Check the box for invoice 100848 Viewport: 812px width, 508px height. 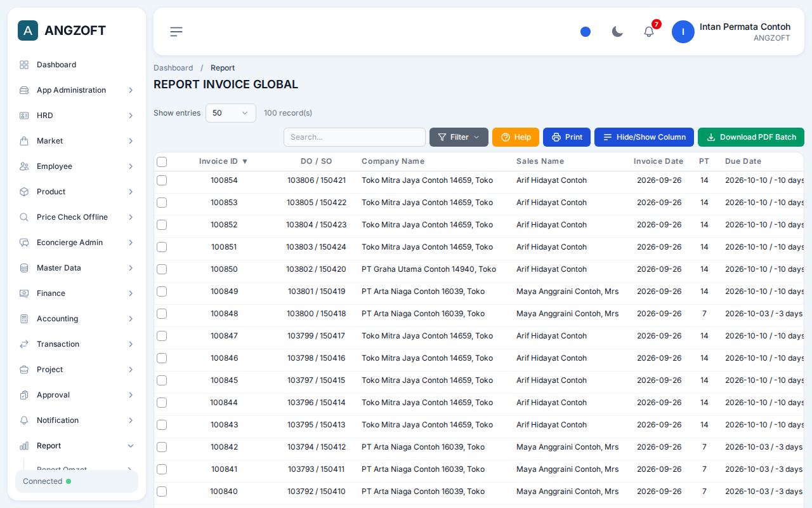pos(162,314)
